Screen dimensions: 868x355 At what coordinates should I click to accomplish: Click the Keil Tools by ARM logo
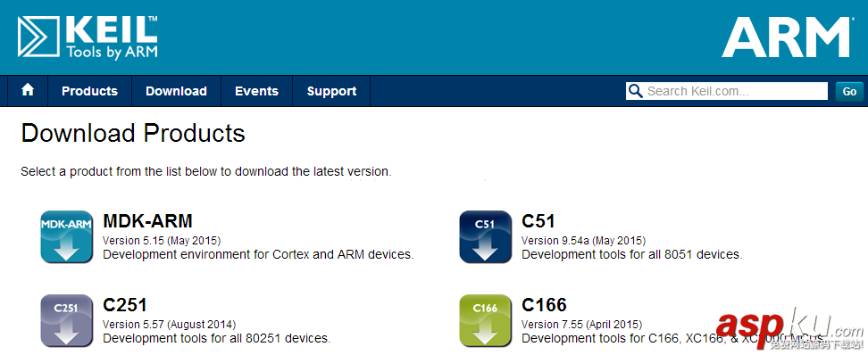(x=88, y=37)
